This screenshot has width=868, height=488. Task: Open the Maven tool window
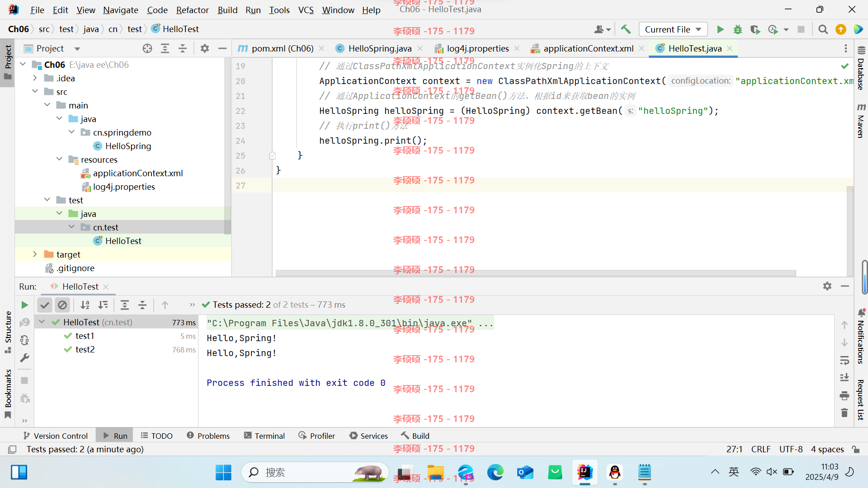[861, 120]
